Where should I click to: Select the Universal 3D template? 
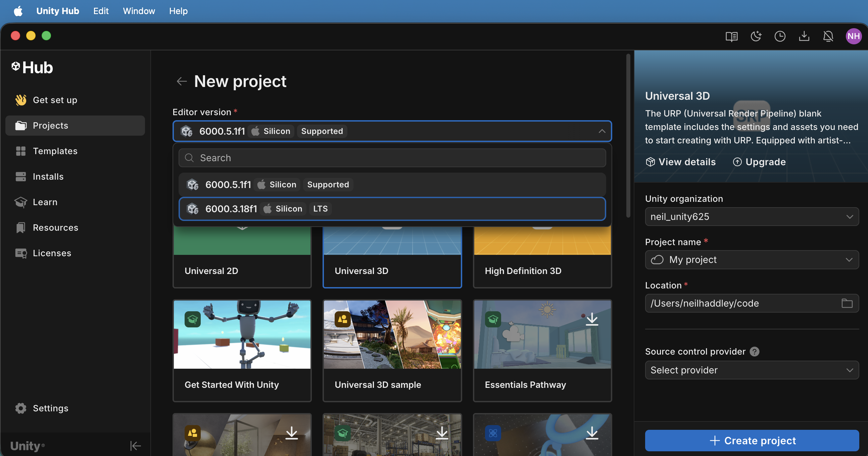[392, 257]
